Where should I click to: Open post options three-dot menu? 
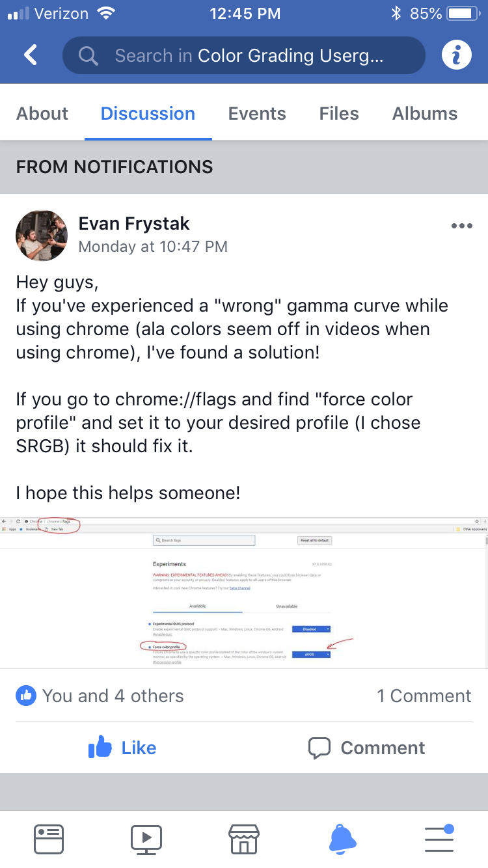(461, 226)
